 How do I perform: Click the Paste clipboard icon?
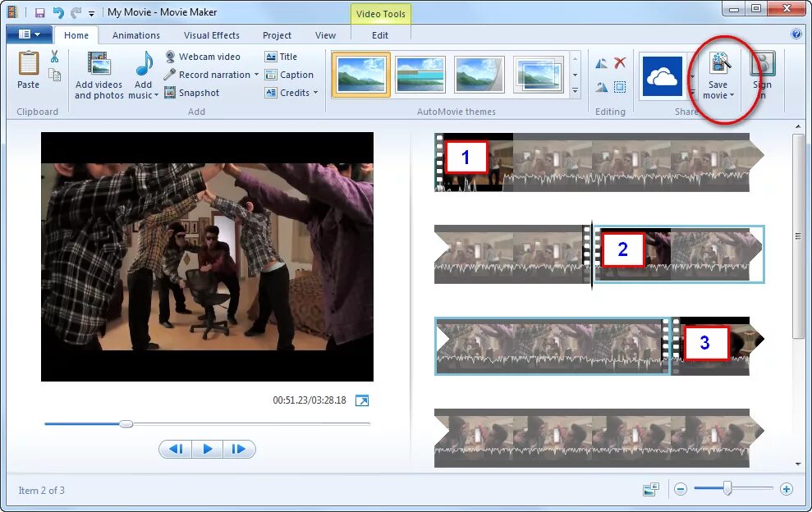[x=28, y=64]
